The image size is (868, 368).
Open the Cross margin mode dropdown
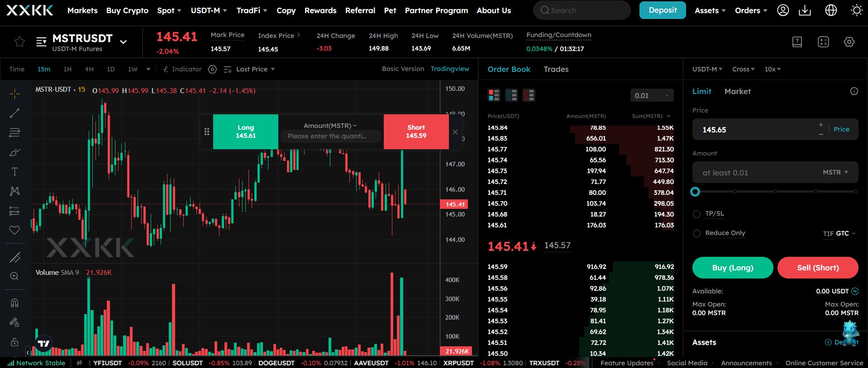(x=743, y=69)
